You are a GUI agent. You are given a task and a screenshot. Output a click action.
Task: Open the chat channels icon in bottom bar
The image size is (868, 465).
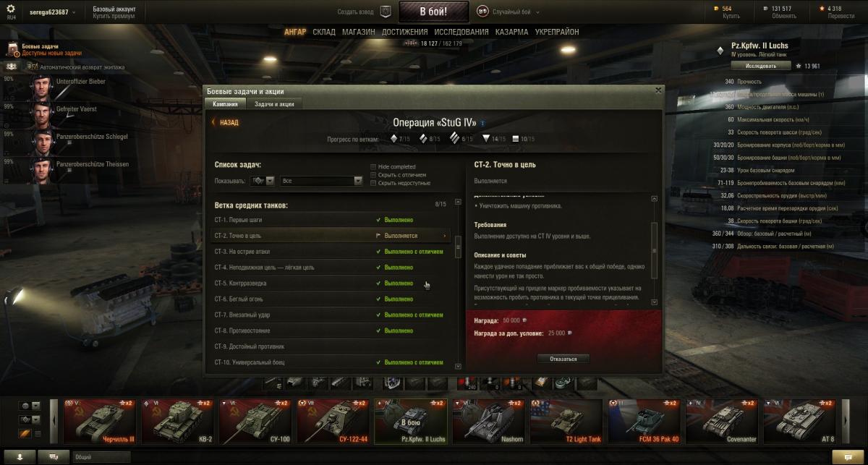coord(52,456)
